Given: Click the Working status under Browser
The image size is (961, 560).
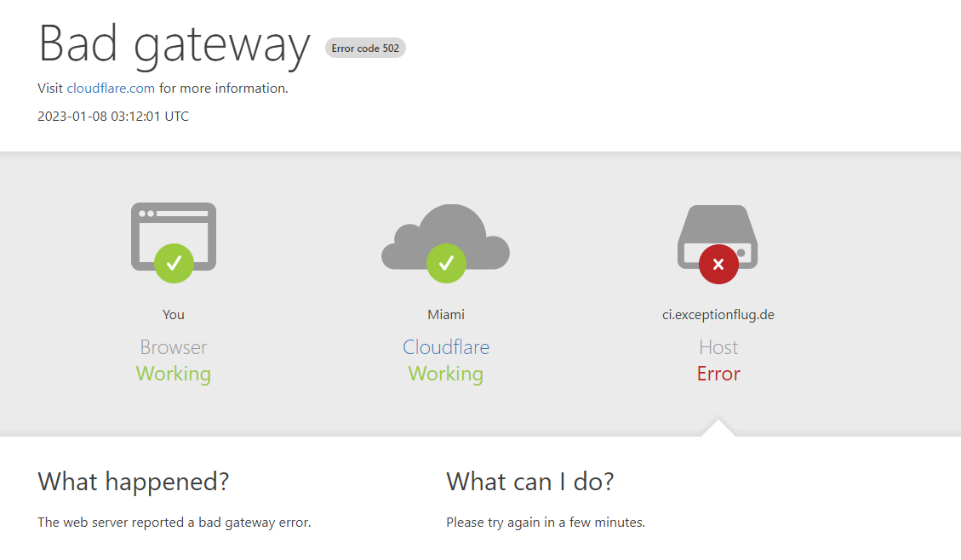Looking at the screenshot, I should pos(173,374).
